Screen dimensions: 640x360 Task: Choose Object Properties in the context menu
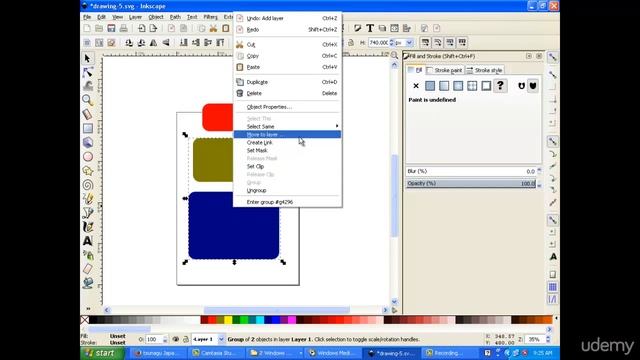(287, 107)
